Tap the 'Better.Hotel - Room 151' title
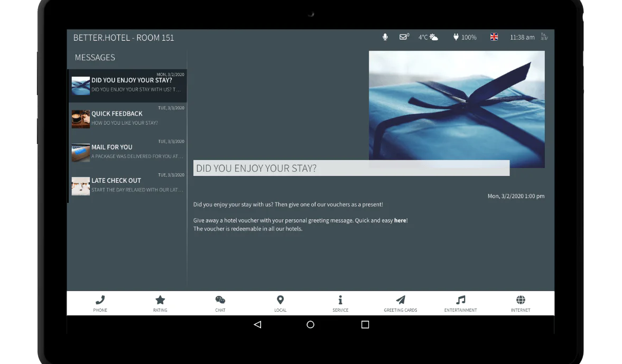 [x=123, y=38]
